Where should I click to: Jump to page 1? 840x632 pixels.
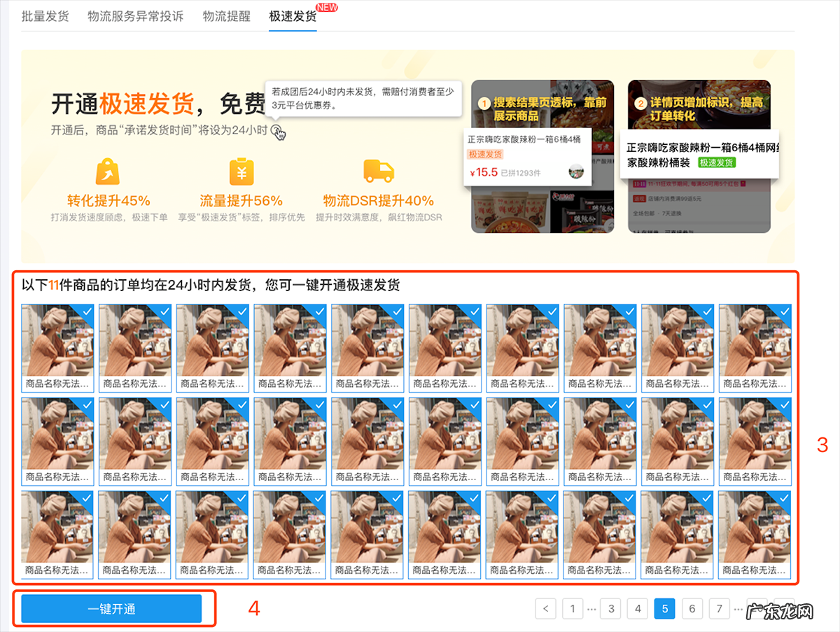click(x=573, y=608)
